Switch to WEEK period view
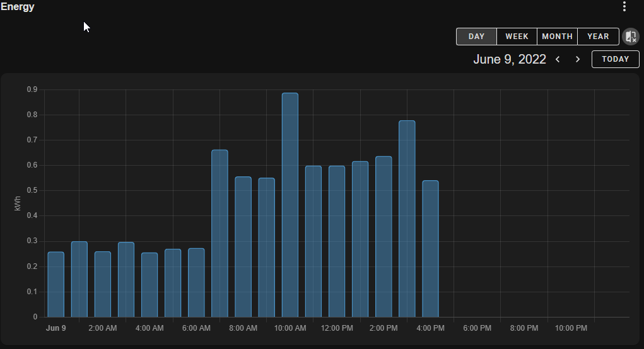644x349 pixels. 517,37
